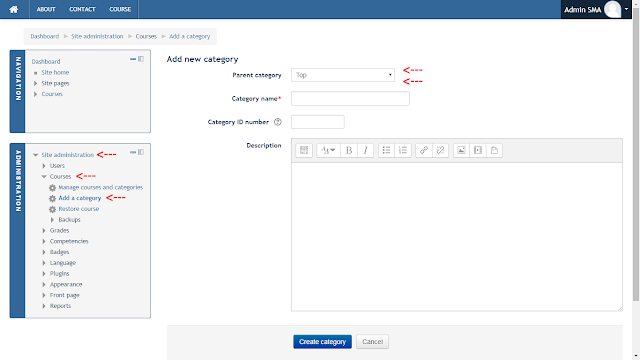Expand Site pages in Navigation
Viewport: 640px width, 360px height.
(36, 83)
